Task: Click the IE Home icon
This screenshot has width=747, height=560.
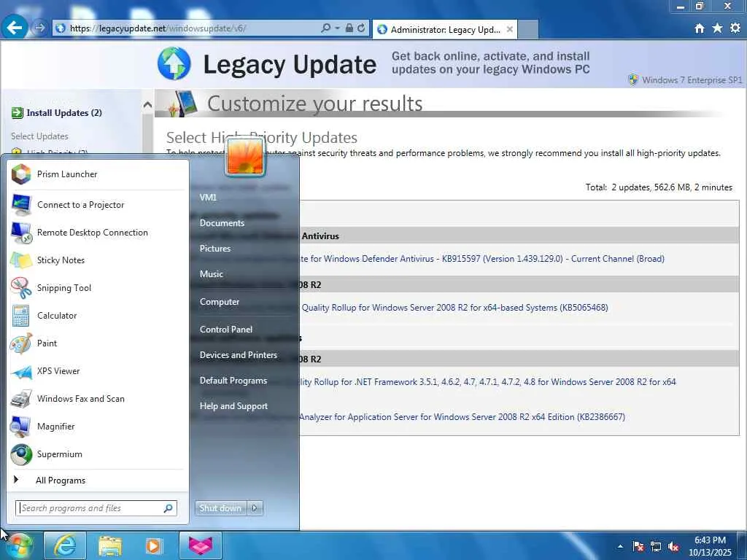Action: 700,28
